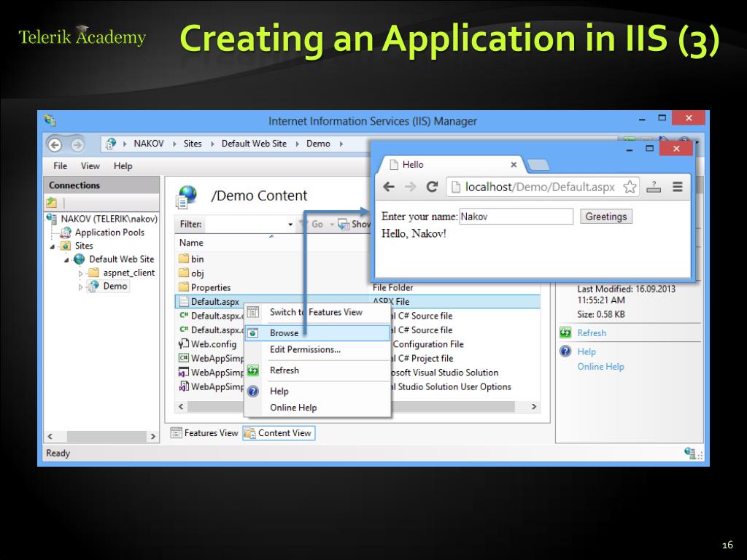Reload the page in Chrome
The width and height of the screenshot is (747, 560).
pos(432,187)
